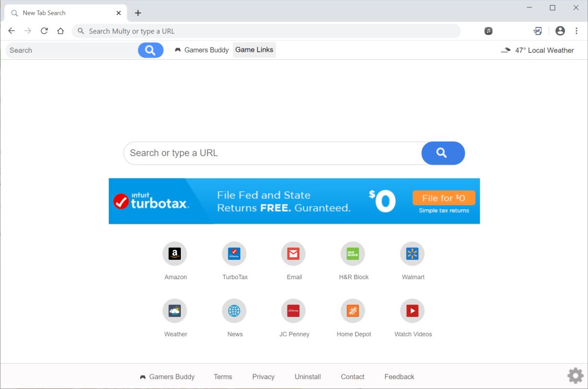Image resolution: width=588 pixels, height=389 pixels.
Task: Switch to the Game Links tab
Action: coord(254,50)
